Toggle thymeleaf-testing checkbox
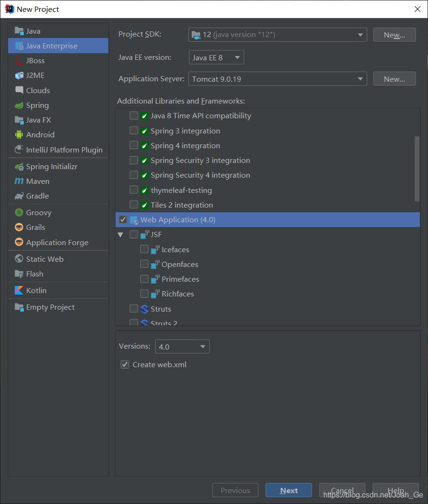The width and height of the screenshot is (428, 504). coord(134,190)
